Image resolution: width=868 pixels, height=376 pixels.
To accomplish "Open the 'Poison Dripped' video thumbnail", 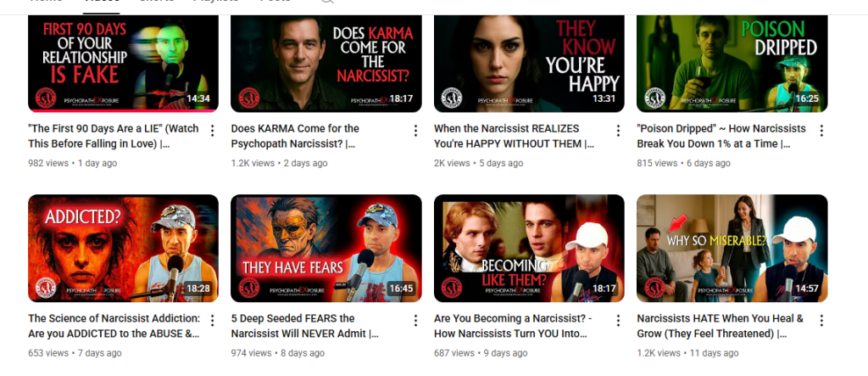I will click(732, 64).
